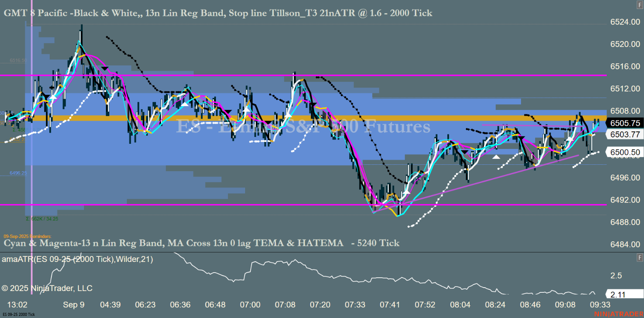Select the upper magenta horizontal line near 6516
This screenshot has width=644, height=318.
click(x=303, y=75)
